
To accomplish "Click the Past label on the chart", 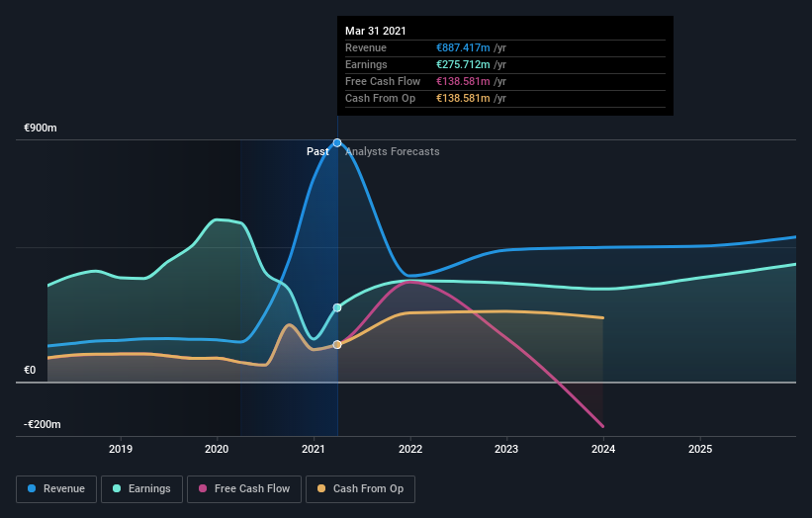I will click(x=317, y=151).
